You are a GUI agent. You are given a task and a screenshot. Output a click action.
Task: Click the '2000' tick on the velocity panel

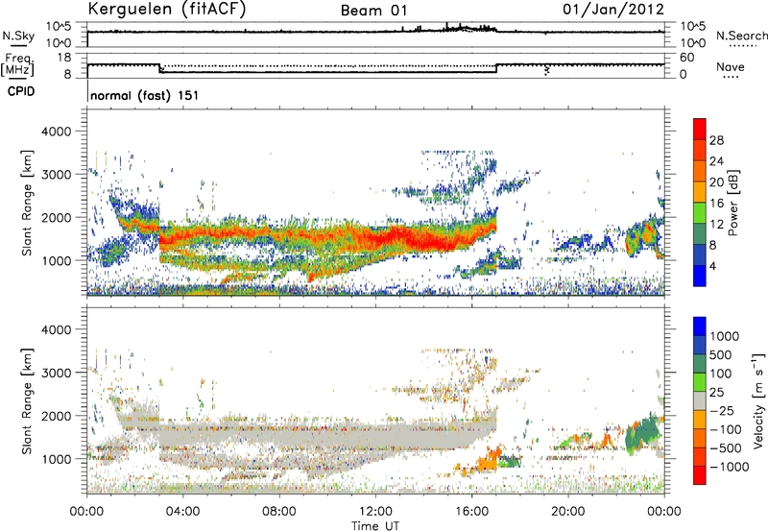56,416
